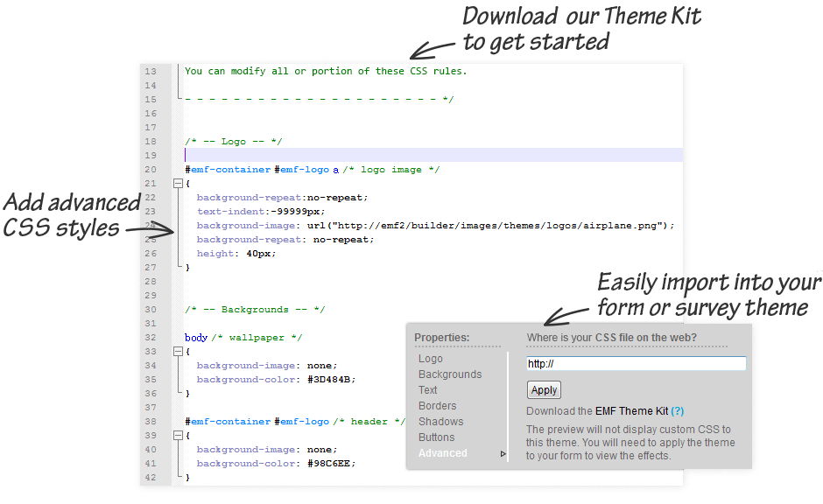Viewport: 823px width, 504px height.
Task: Select Text in the Properties list
Action: click(x=428, y=390)
